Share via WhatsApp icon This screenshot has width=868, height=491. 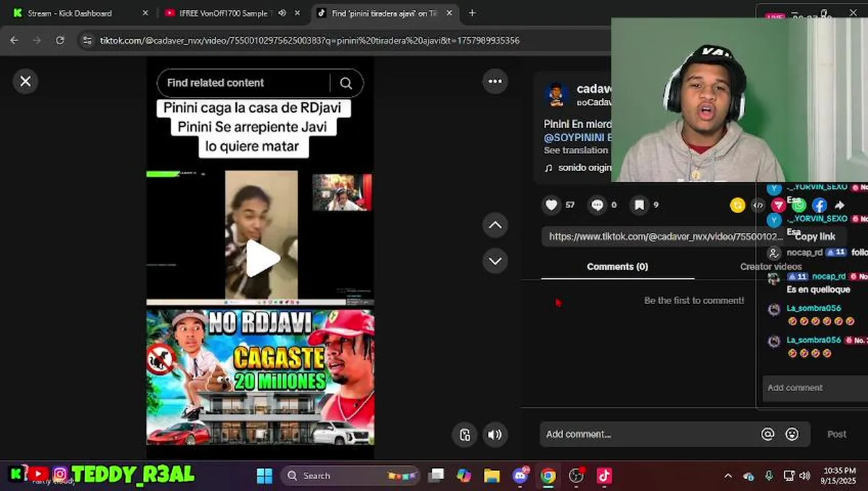[799, 205]
